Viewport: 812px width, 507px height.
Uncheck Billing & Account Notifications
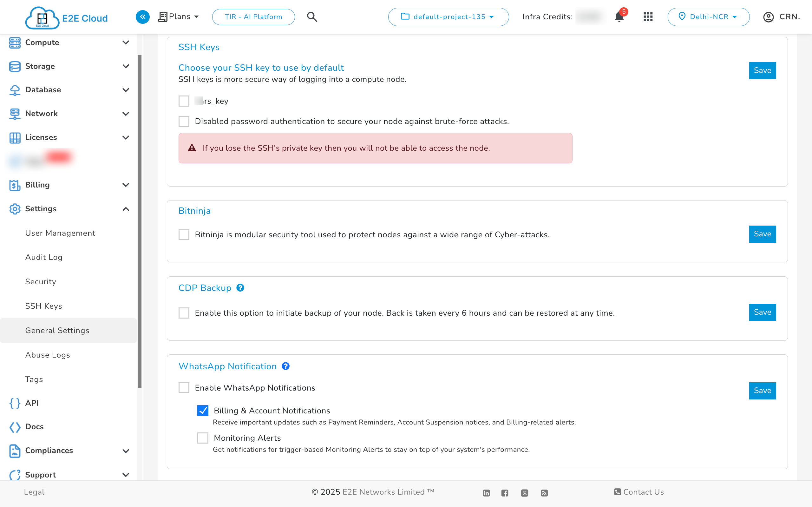203,411
